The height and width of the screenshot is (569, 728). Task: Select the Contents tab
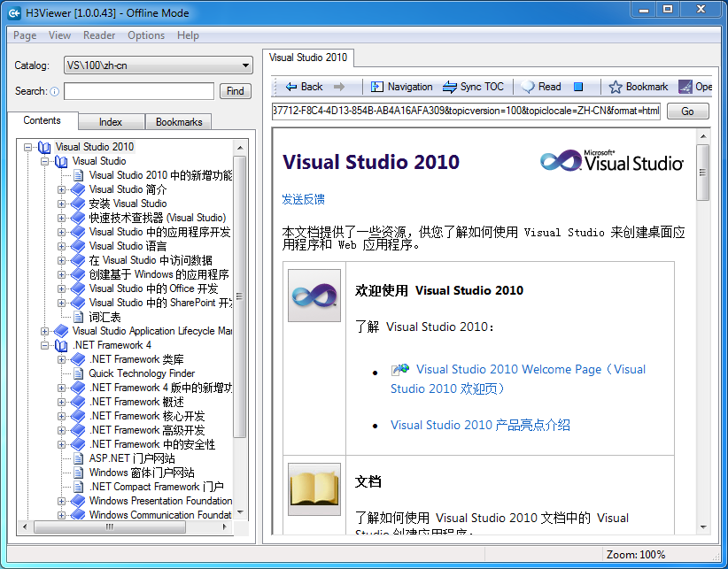(43, 120)
